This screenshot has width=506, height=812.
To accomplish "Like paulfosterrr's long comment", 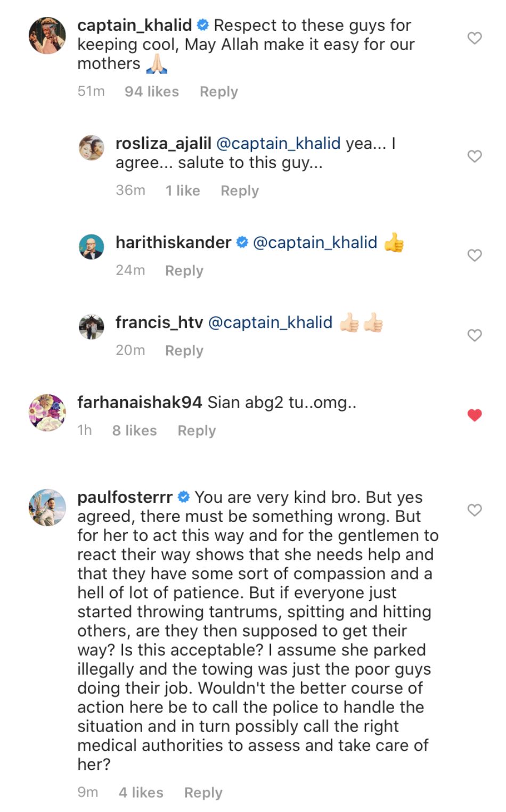I will (x=474, y=510).
